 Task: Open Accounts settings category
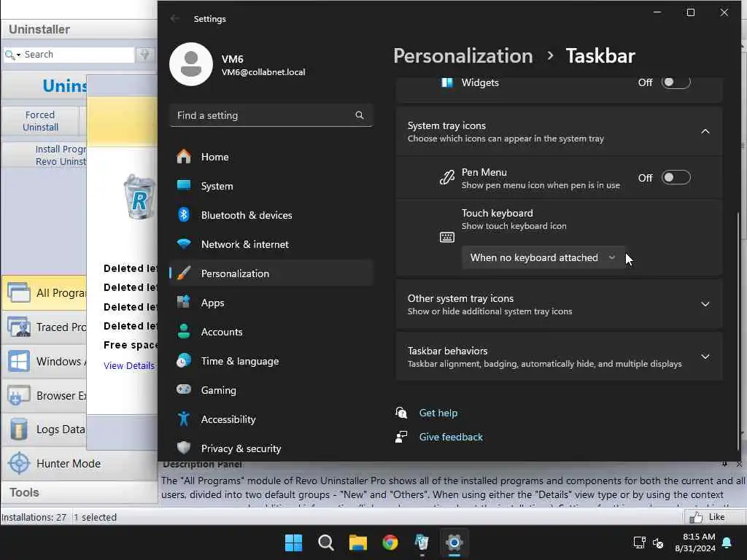271,332
